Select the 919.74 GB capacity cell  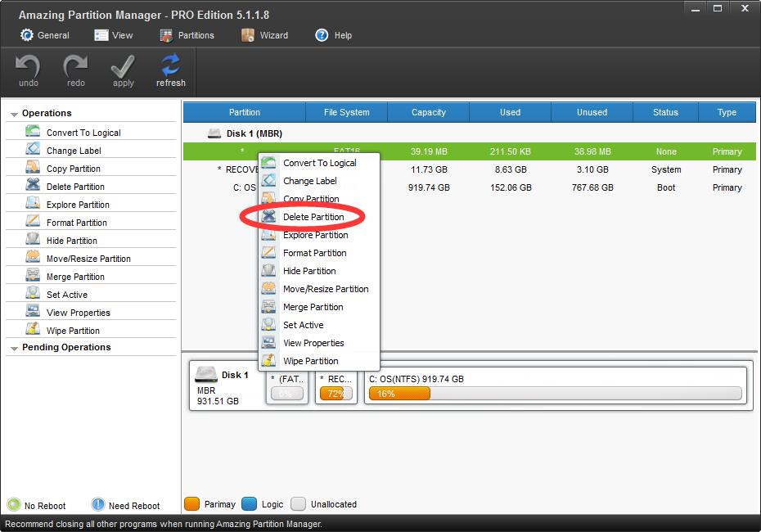[x=429, y=187]
